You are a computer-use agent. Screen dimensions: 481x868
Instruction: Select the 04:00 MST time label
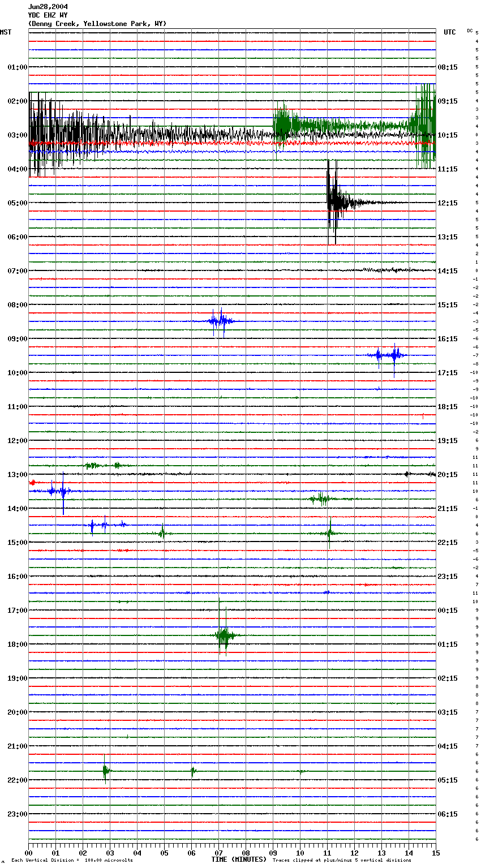[18, 169]
